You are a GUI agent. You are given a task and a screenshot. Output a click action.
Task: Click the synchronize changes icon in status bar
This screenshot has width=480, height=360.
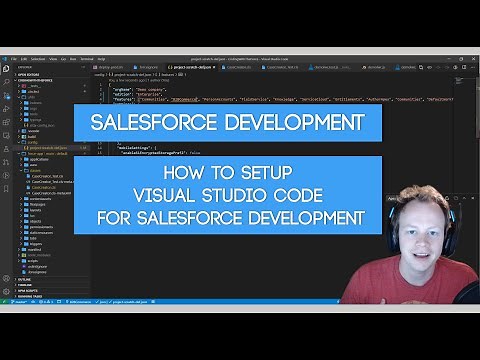pos(33,302)
